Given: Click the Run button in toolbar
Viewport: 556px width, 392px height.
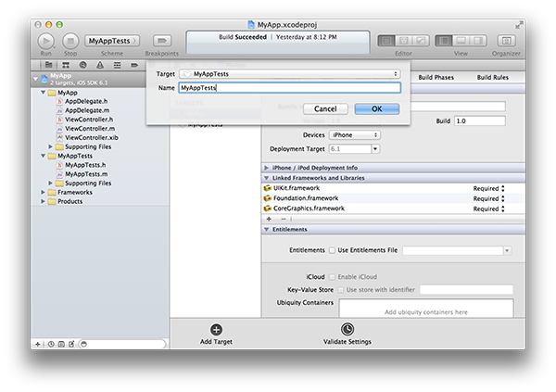Looking at the screenshot, I should pyautogui.click(x=46, y=41).
